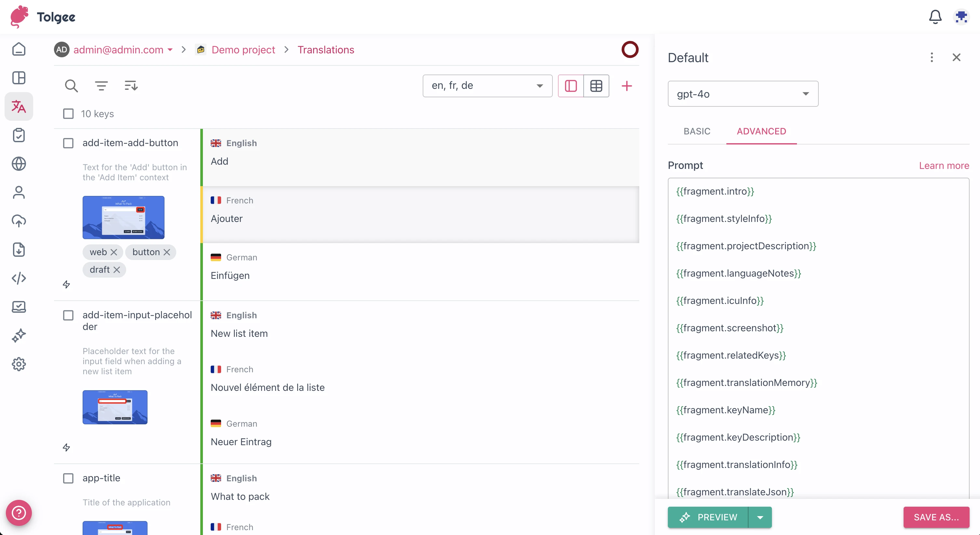980x535 pixels.
Task: Open the Tasks panel in the sidebar
Action: pos(19,135)
